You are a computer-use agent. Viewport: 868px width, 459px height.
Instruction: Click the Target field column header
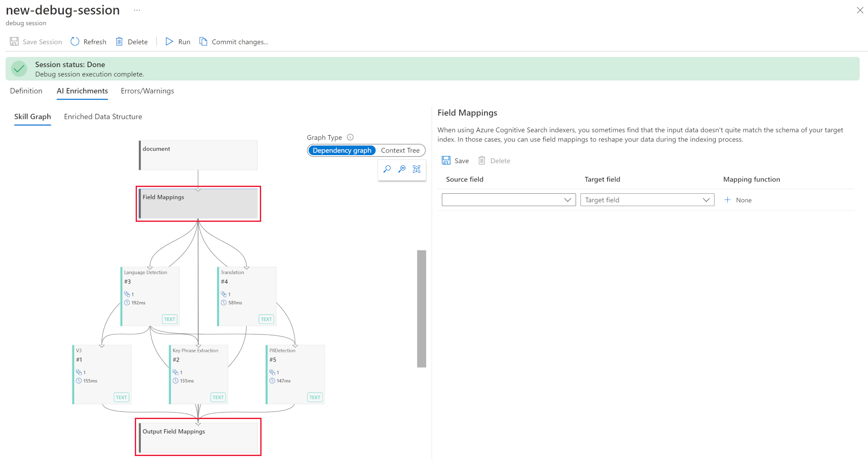coord(602,179)
